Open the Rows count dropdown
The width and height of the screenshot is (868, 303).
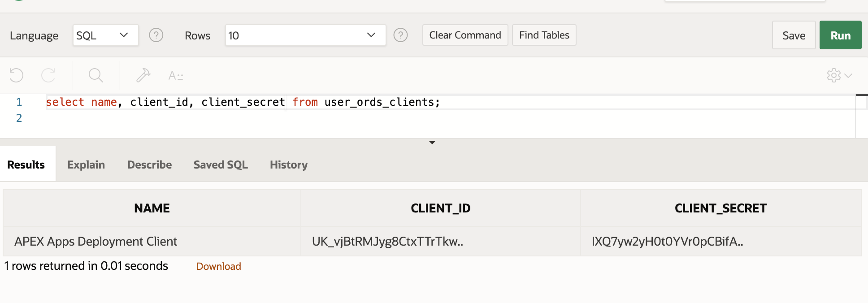point(305,35)
